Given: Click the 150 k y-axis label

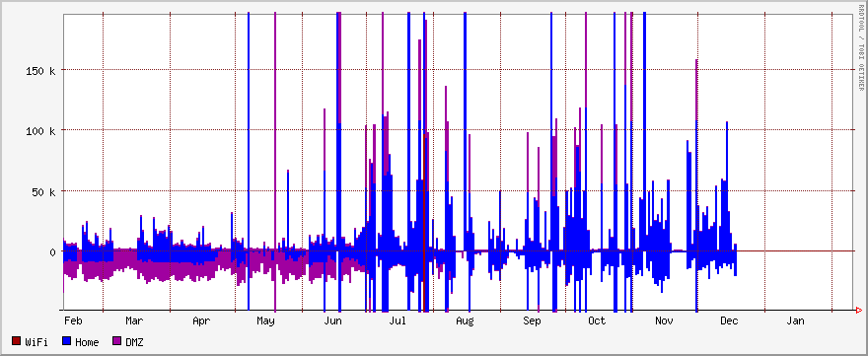Looking at the screenshot, I should (41, 70).
